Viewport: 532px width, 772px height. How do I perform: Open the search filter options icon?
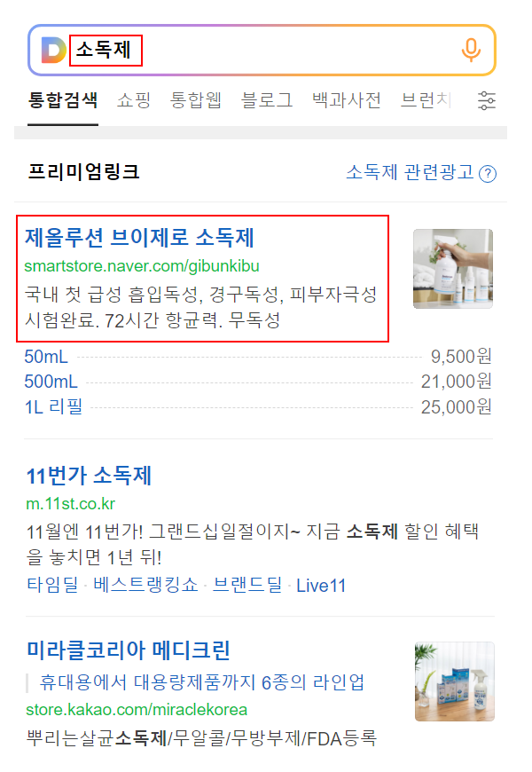point(487,100)
